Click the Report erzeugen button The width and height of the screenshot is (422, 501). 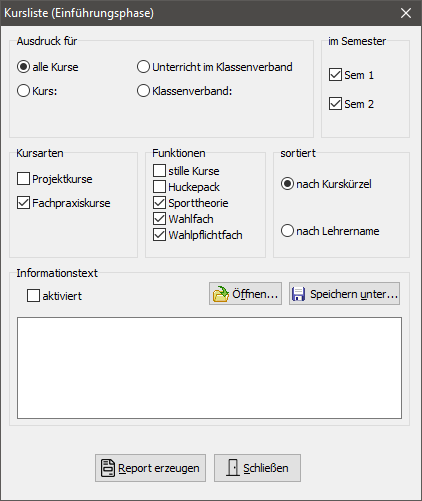click(150, 468)
